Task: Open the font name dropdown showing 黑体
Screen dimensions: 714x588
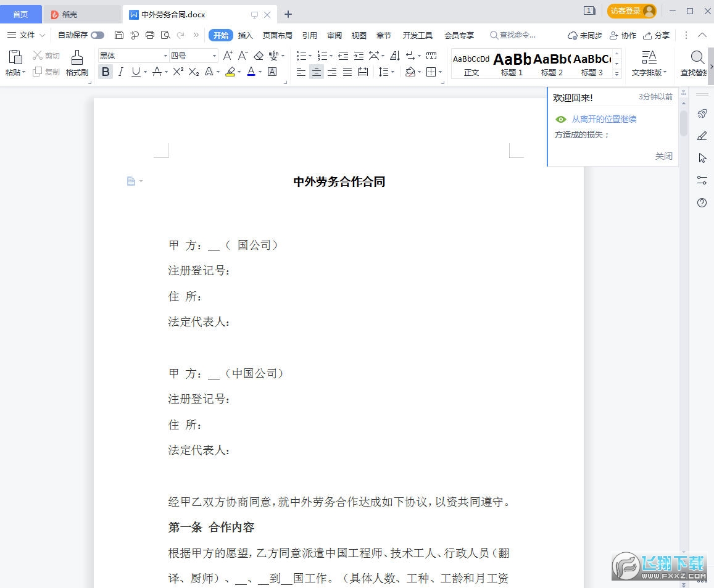Action: coord(133,56)
